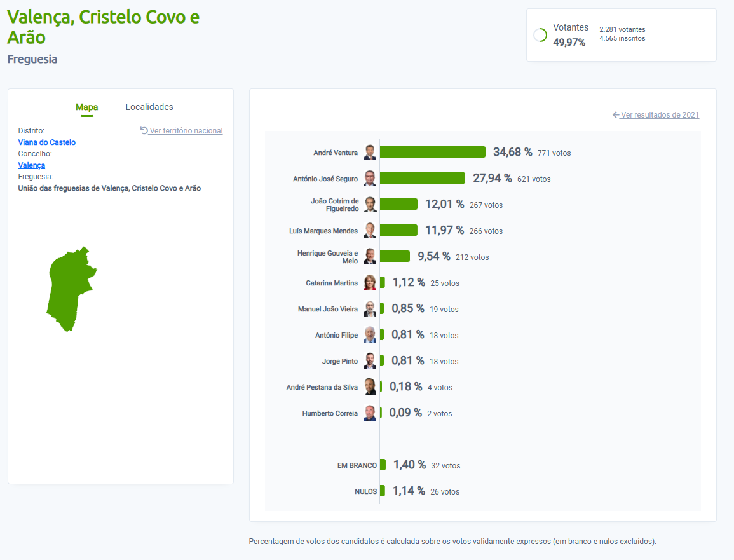
Task: Click António José Seguro's candidate photo
Action: (x=370, y=179)
